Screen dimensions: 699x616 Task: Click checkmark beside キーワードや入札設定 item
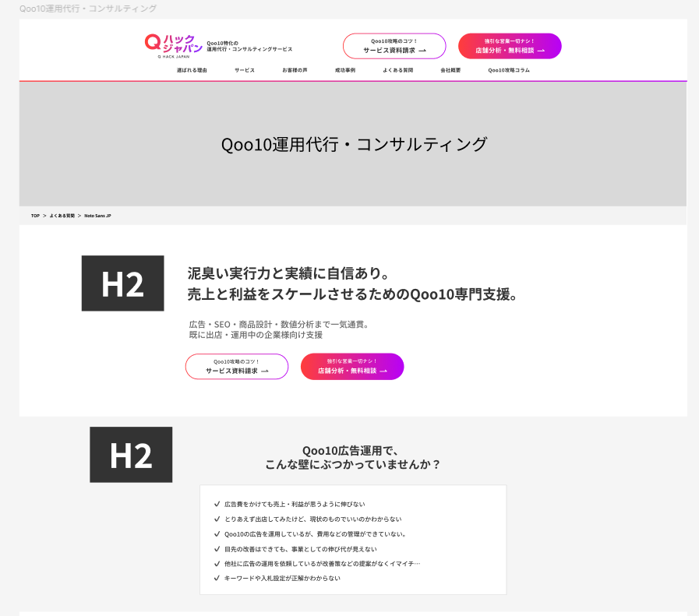click(x=217, y=578)
